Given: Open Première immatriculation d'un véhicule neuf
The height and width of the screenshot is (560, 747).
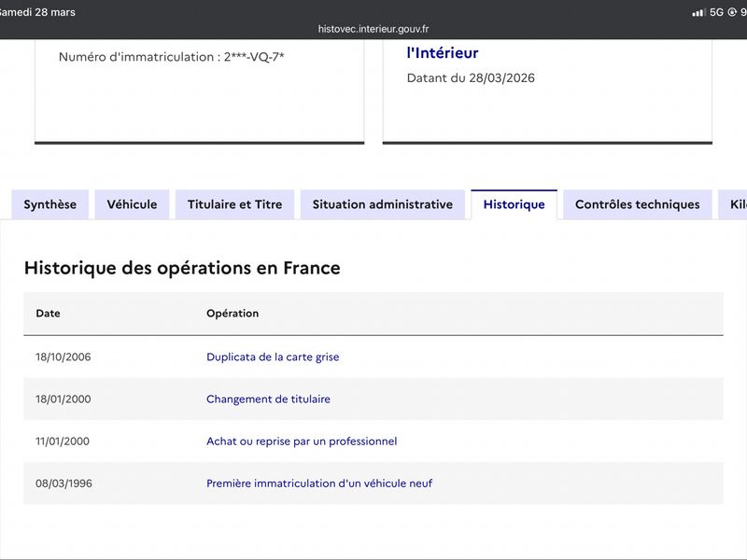Looking at the screenshot, I should 319,483.
